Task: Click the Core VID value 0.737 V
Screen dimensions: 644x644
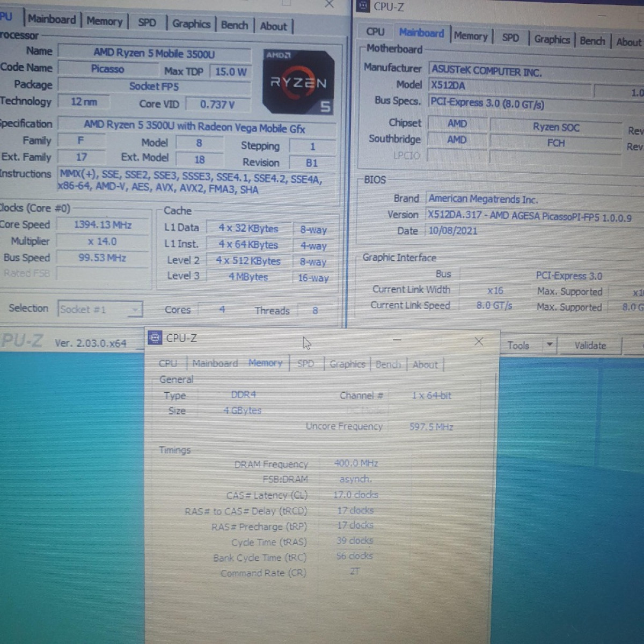Action: [x=217, y=104]
